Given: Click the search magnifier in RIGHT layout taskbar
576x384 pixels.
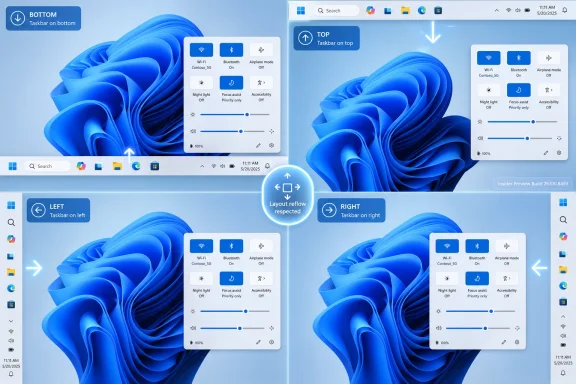Looking at the screenshot, I should click(563, 220).
